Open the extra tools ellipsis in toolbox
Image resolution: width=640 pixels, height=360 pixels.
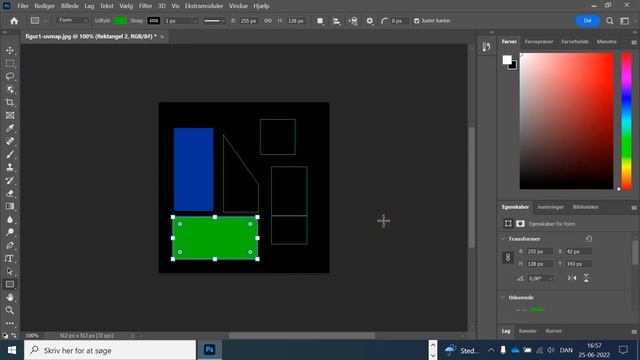point(10,323)
